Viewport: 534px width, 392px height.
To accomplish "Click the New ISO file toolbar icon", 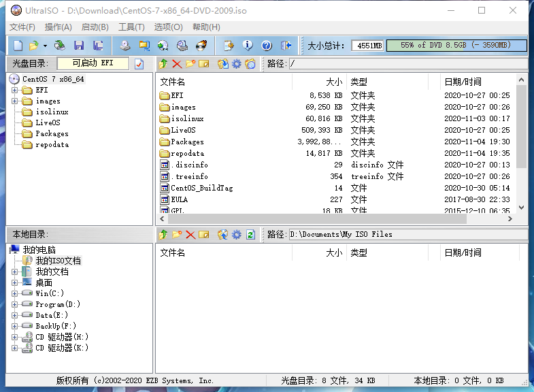I will point(18,46).
